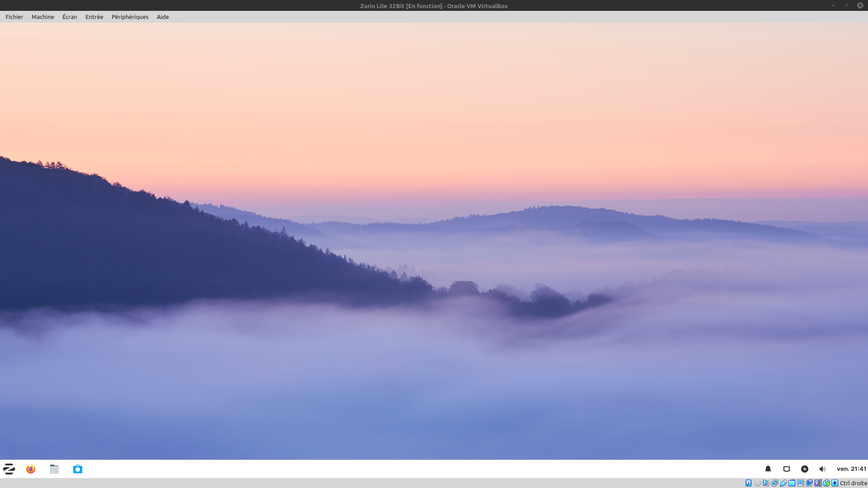868x488 pixels.
Task: Open the power manager lightning icon
Action: pyautogui.click(x=805, y=469)
